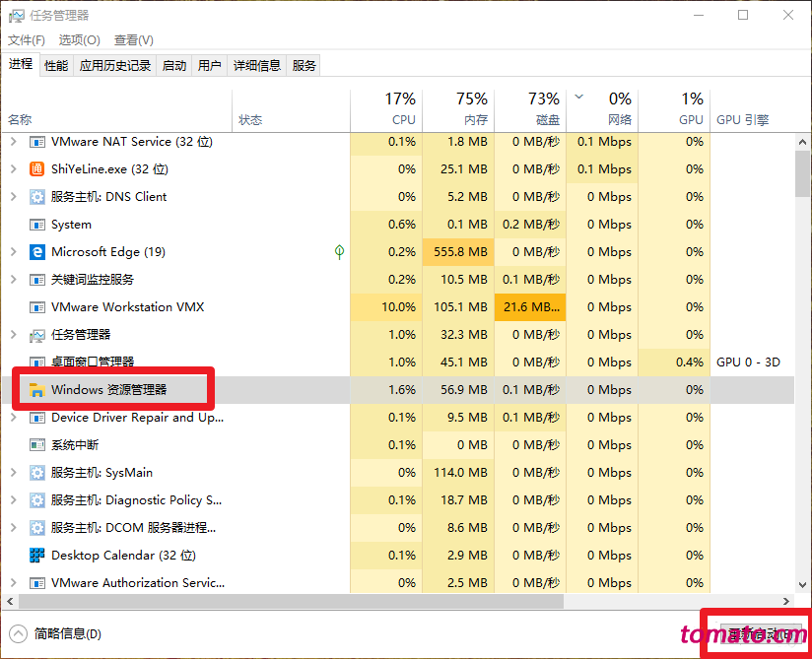Viewport: 812px width, 659px height.
Task: Click the vertical scrollbar up arrow
Action: [803, 141]
